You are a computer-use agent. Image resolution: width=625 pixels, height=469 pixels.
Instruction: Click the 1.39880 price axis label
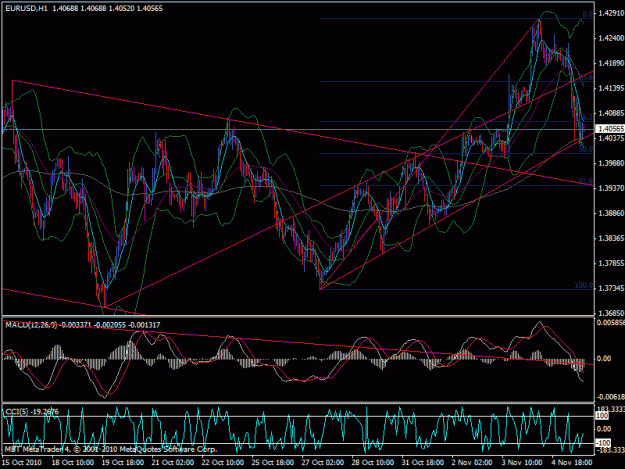611,163
